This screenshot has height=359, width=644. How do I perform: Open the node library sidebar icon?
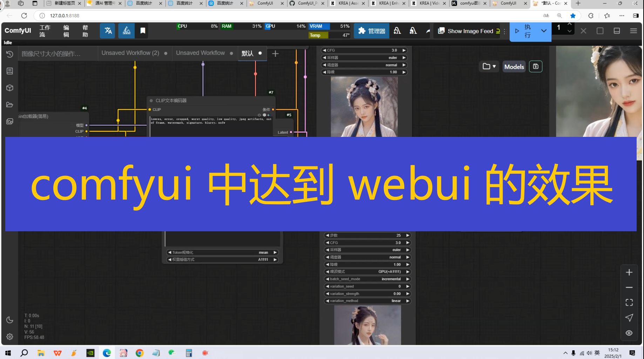coord(10,71)
